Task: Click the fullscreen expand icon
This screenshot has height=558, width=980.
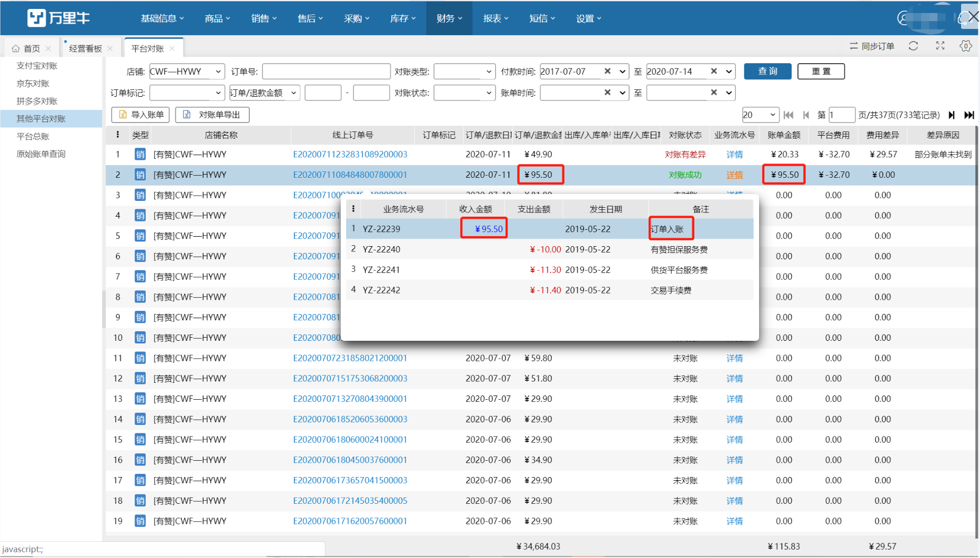Action: click(940, 46)
